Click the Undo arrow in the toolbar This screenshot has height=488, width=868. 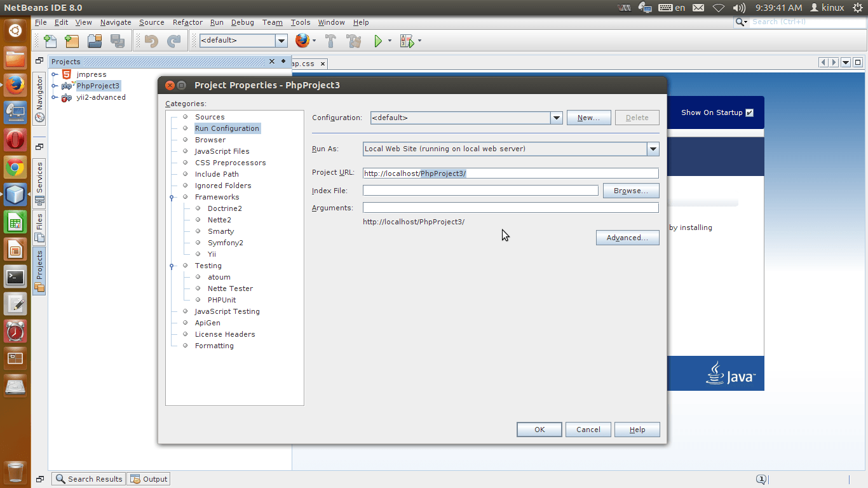pos(151,41)
